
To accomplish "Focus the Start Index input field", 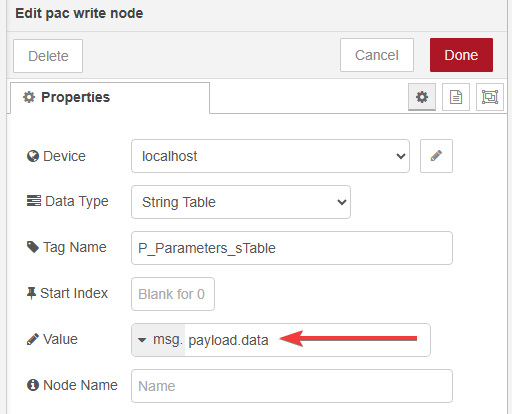I will point(173,294).
